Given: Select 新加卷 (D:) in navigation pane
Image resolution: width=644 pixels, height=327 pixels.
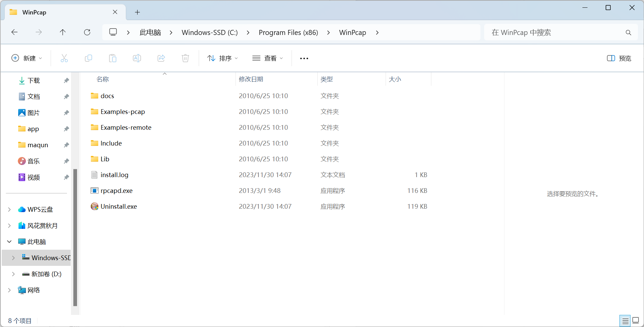Looking at the screenshot, I should pos(46,274).
